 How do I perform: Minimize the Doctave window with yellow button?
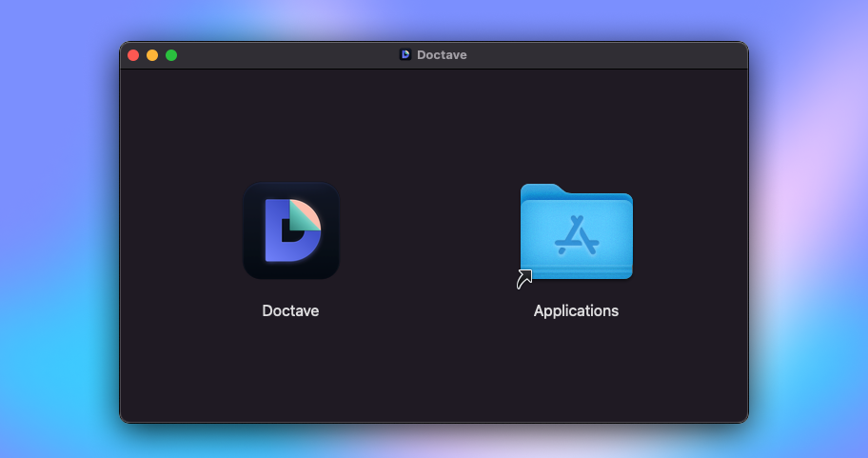pos(152,55)
